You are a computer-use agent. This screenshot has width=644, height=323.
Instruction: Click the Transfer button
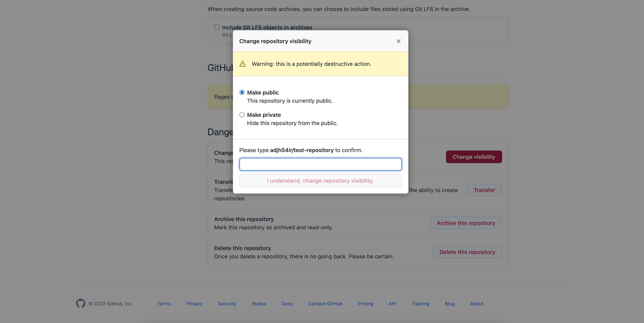tap(484, 190)
